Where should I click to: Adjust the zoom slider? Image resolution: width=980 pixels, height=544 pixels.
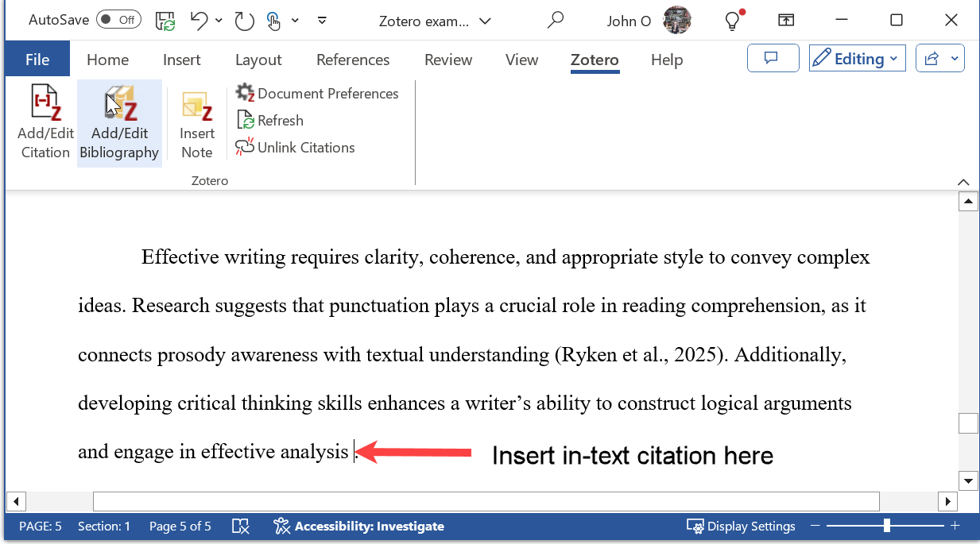click(x=885, y=525)
